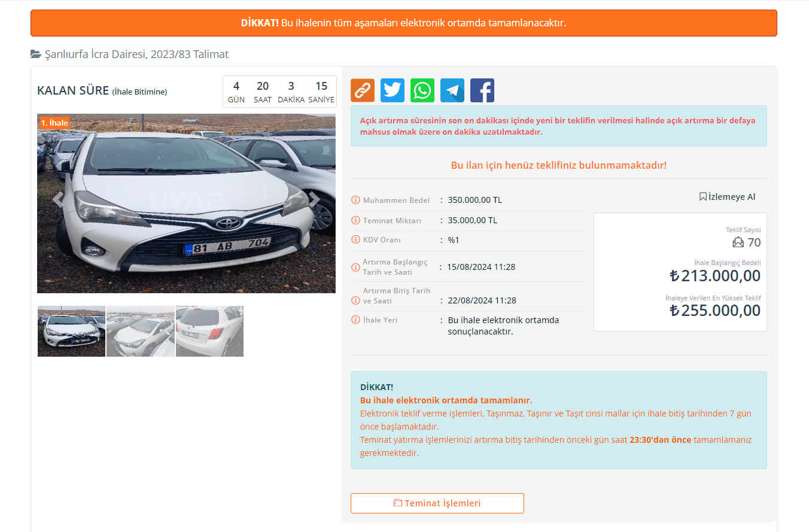This screenshot has height=532, width=809.
Task: Click info icon next to Muhammen Bedel
Action: (355, 200)
